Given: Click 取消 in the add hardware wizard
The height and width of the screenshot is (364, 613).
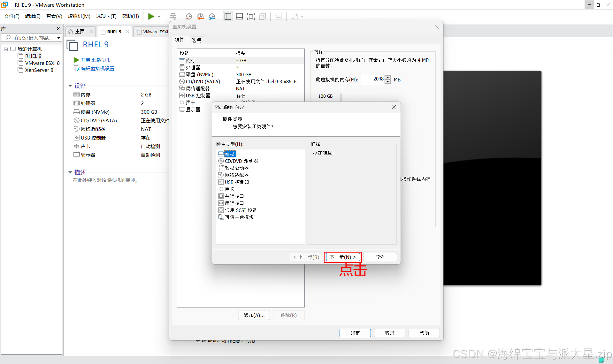Looking at the screenshot, I should (380, 257).
